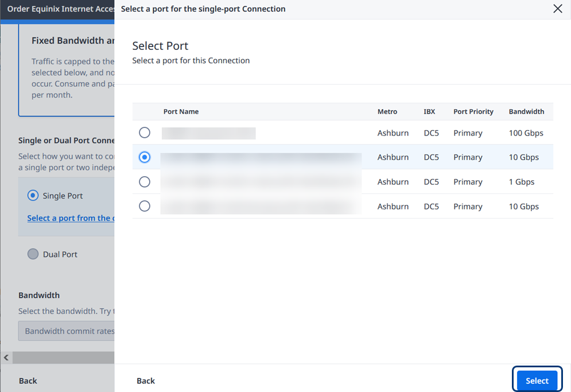Image resolution: width=571 pixels, height=392 pixels.
Task: Click the left scroll arrow
Action: 6,358
